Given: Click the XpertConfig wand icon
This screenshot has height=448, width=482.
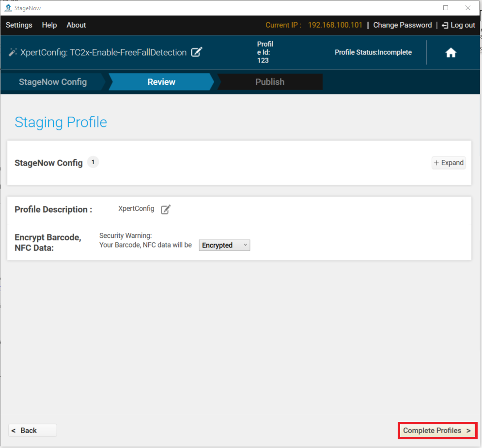Looking at the screenshot, I should [x=13, y=52].
